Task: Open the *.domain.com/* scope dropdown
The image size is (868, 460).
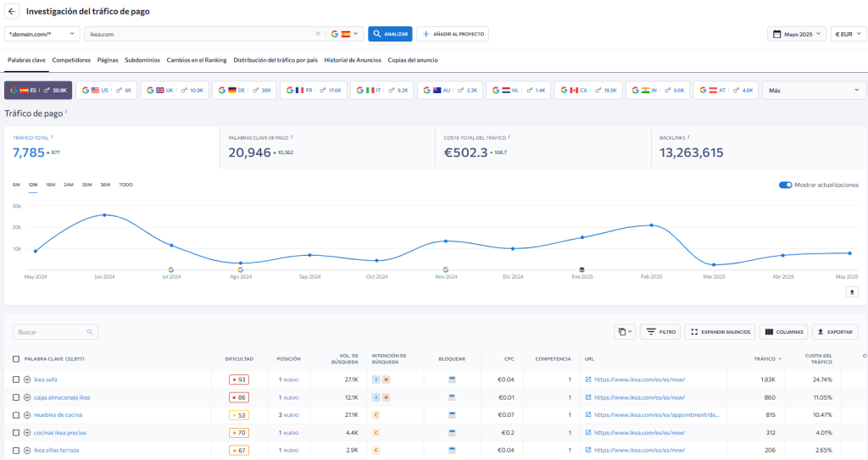Action: [42, 34]
